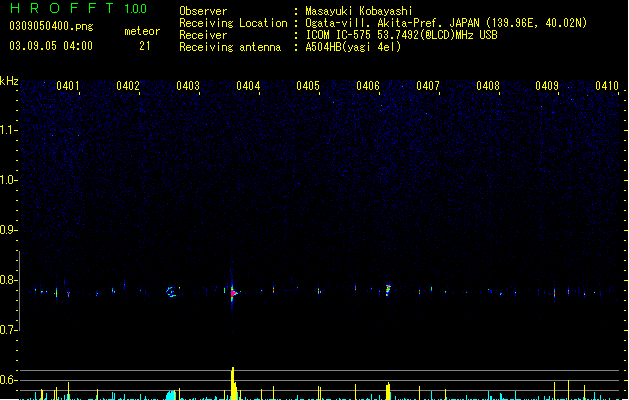Click the A504HB antenna description
This screenshot has height=400, width=629.
[353, 47]
